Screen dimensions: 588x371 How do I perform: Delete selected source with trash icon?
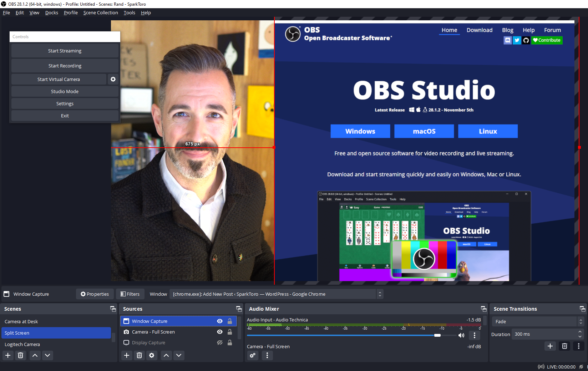click(140, 355)
